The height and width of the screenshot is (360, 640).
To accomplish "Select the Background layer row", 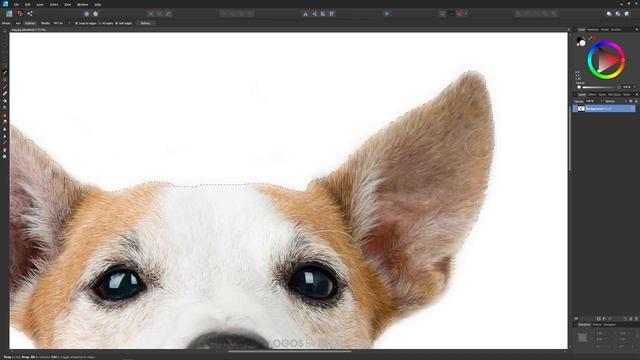I will click(x=604, y=109).
